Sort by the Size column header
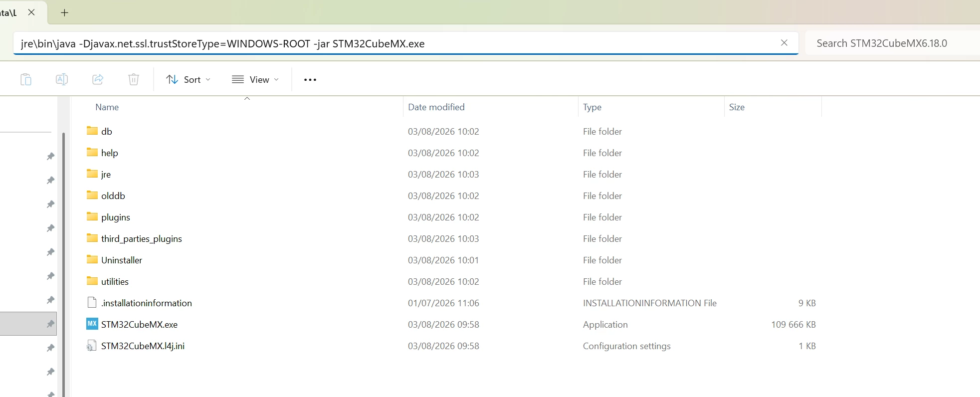This screenshot has width=980, height=397. [x=737, y=107]
